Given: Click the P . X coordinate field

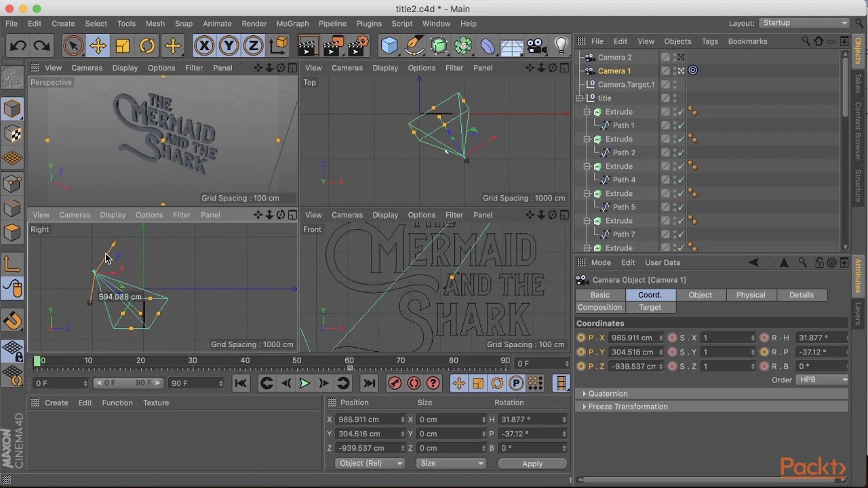Looking at the screenshot, I should [637, 338].
